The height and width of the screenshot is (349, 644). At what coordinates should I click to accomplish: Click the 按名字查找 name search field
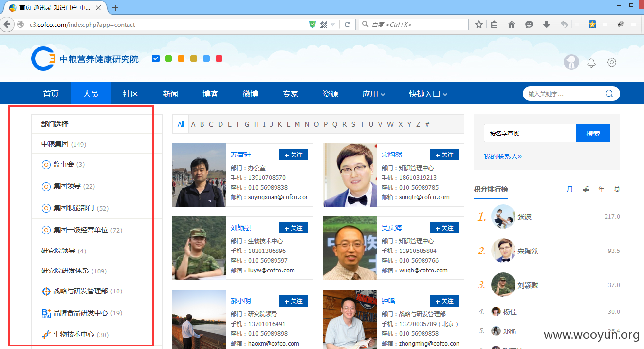pos(530,133)
